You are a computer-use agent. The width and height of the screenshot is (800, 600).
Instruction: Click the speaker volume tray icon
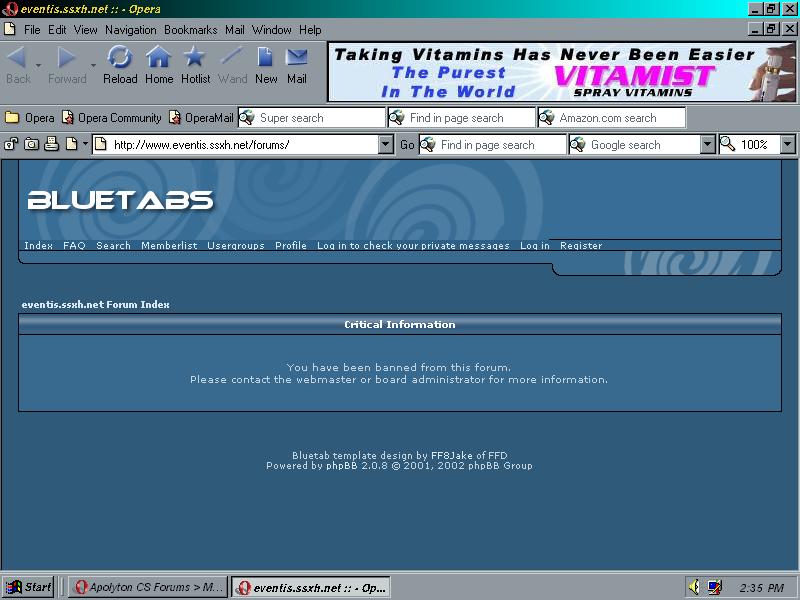click(694, 587)
